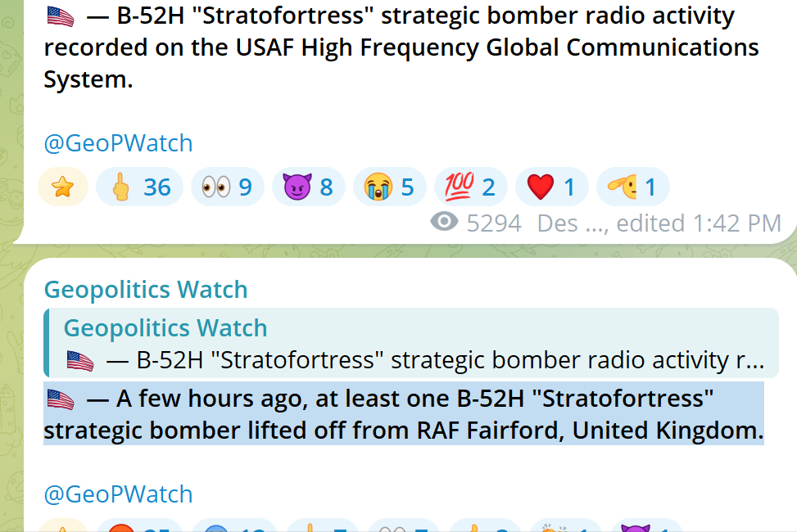The height and width of the screenshot is (532, 797).
Task: Click the 100 reaction showing 2
Action: (x=471, y=187)
